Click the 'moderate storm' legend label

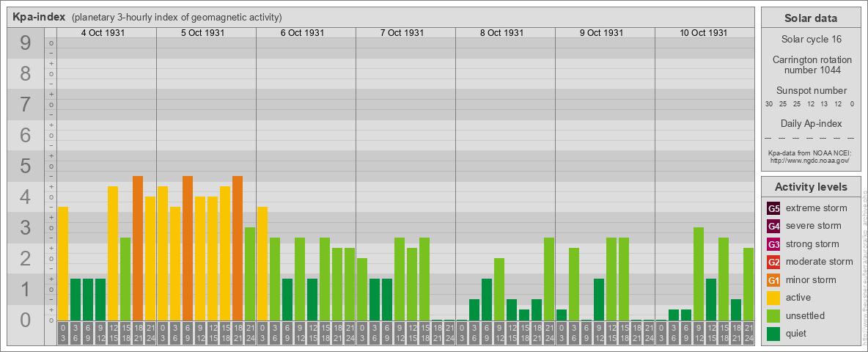[x=820, y=261]
